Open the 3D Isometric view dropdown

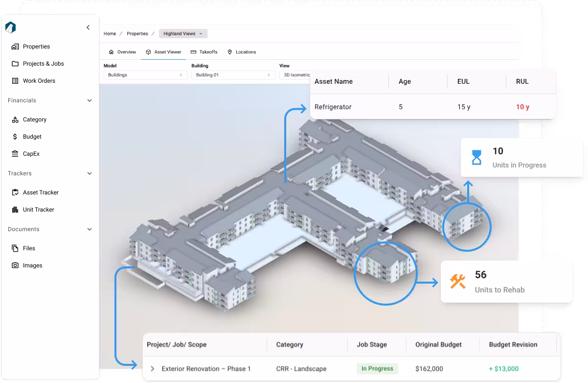tap(295, 75)
